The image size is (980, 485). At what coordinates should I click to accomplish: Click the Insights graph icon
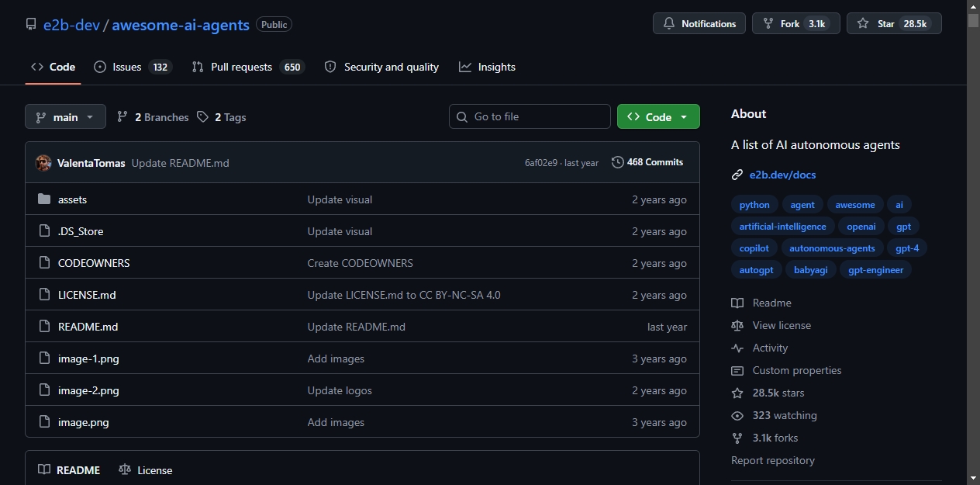pos(465,67)
